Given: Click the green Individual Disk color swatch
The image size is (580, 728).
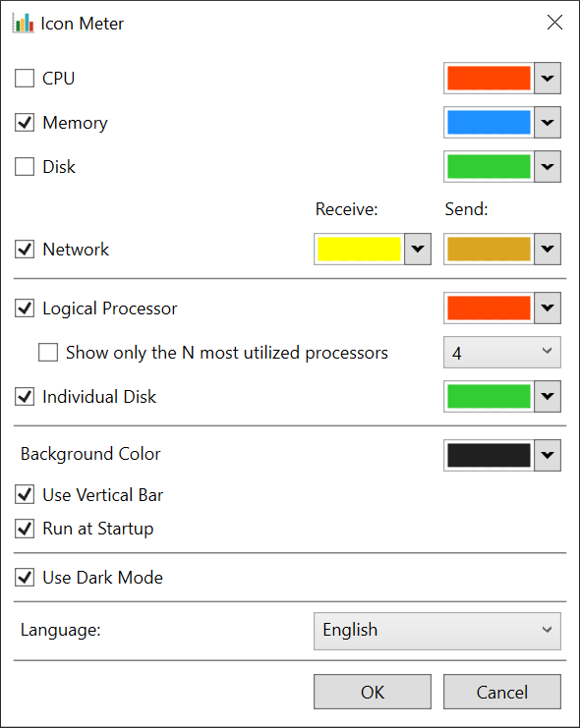Looking at the screenshot, I should pyautogui.click(x=489, y=397).
